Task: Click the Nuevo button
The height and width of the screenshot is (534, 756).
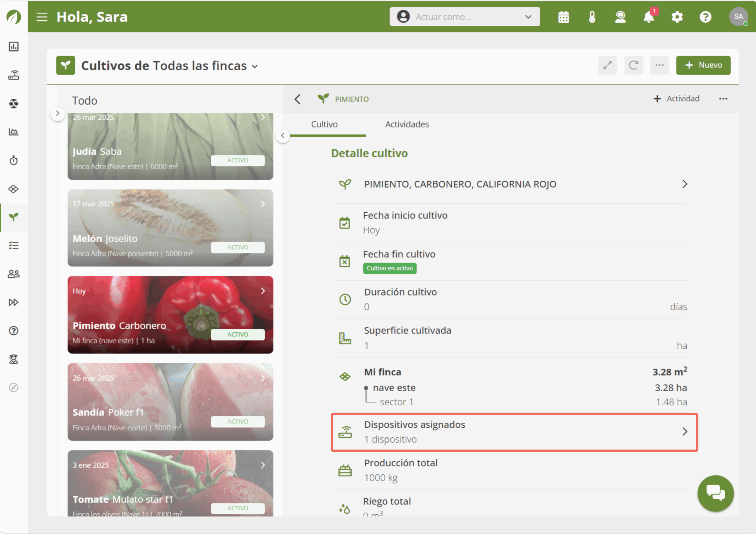Action: tap(703, 65)
